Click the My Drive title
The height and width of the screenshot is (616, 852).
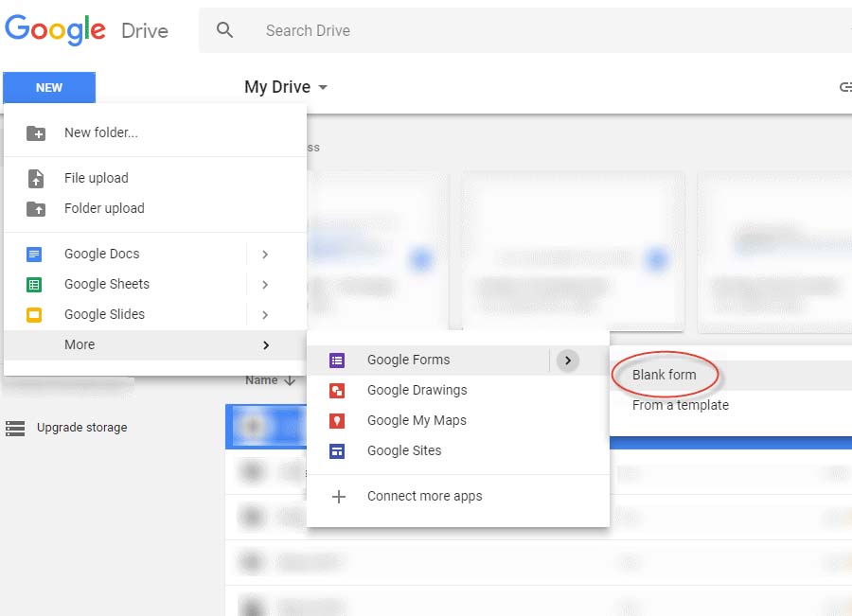[277, 87]
